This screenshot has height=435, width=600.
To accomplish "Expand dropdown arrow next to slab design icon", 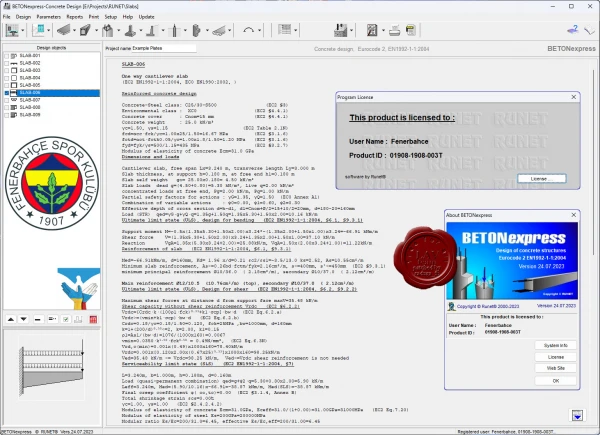I will [x=23, y=31].
